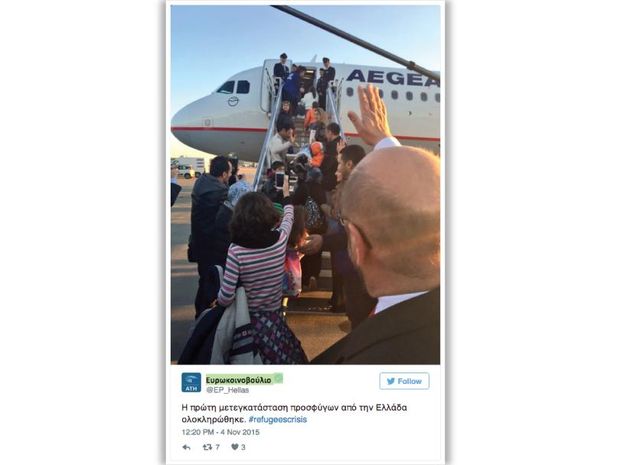
Task: Reply to the tweet using the arrow icon
Action: click(186, 447)
